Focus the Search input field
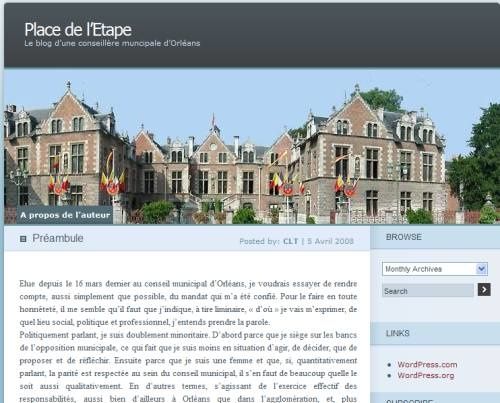The width and height of the screenshot is (500, 403). click(x=428, y=291)
